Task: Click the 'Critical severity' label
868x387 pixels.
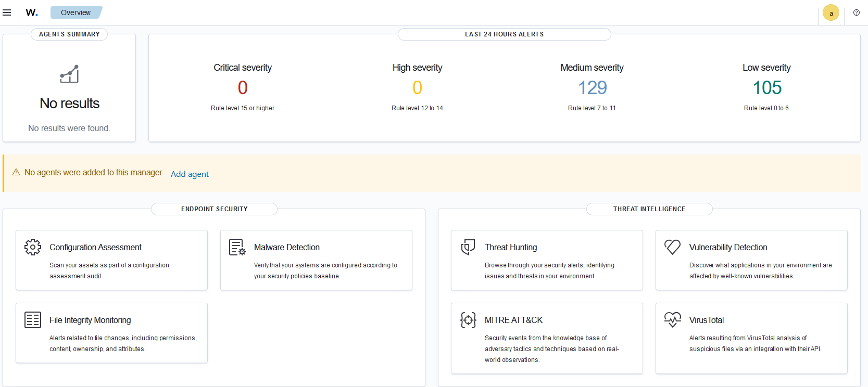Action: 243,68
